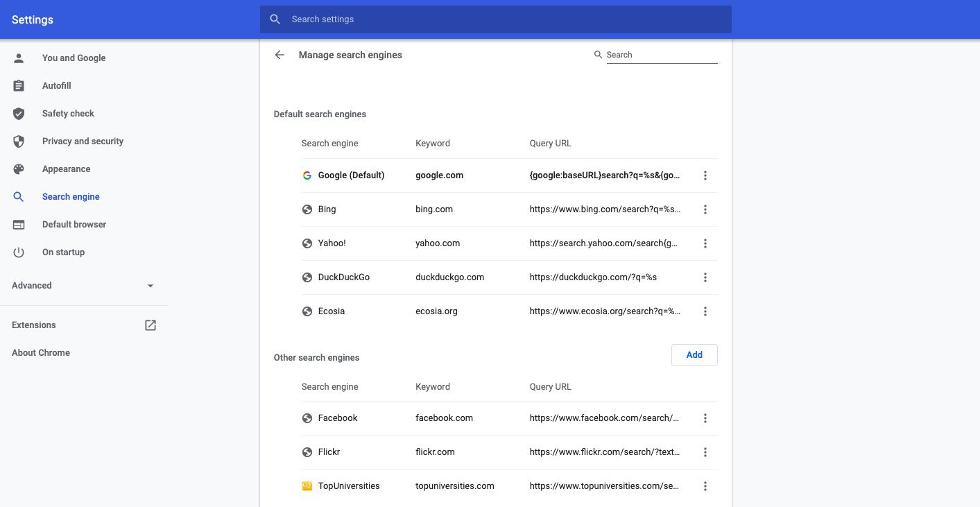Click the small search icon next to Search field
Viewport: 980px width, 507px height.
[598, 55]
